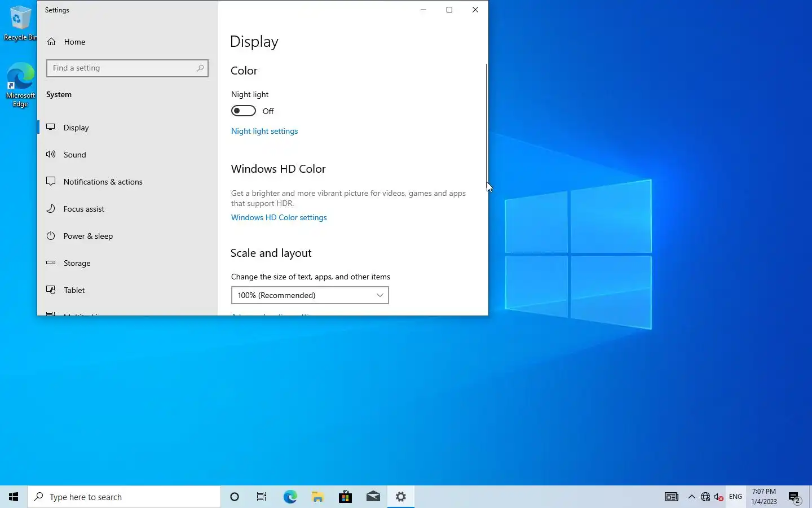Image resolution: width=812 pixels, height=508 pixels.
Task: Open Display page in System list
Action: coord(127,128)
